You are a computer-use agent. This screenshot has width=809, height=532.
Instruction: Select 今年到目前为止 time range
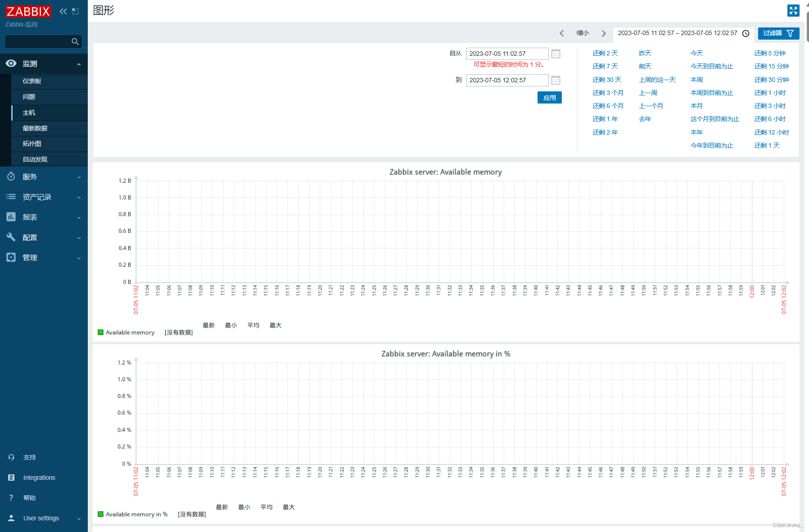(x=712, y=145)
